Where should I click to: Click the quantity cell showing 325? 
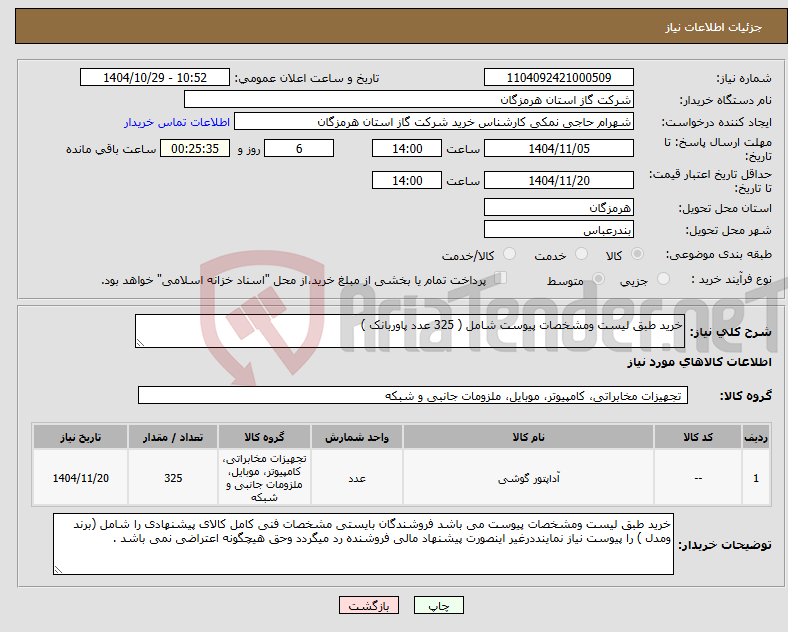click(x=173, y=478)
